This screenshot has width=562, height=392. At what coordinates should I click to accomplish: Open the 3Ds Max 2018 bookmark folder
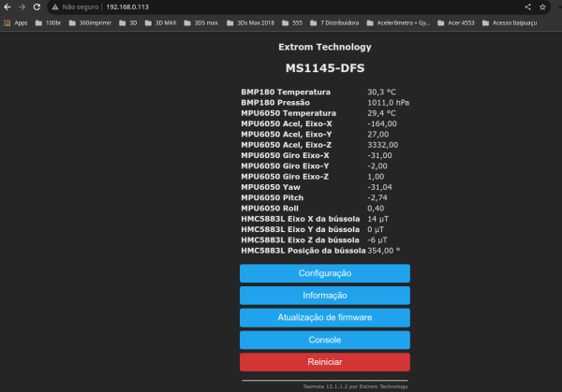click(x=251, y=22)
